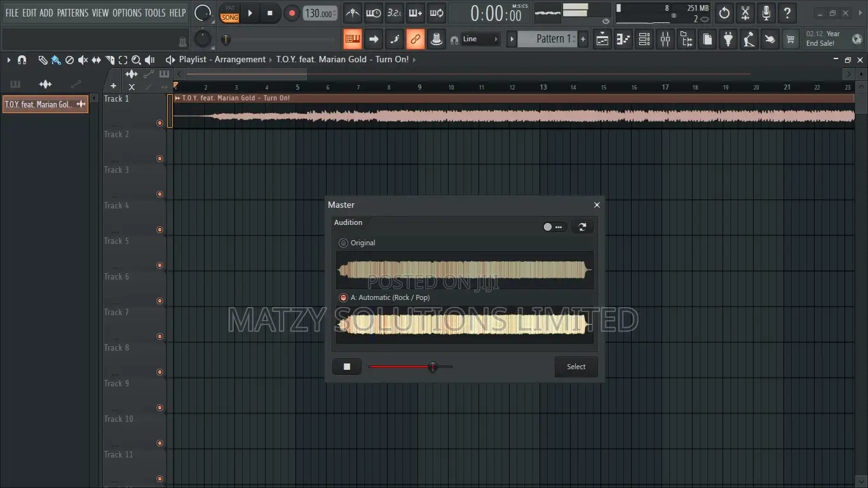Open the Mixer view
868x488 pixels.
(665, 39)
